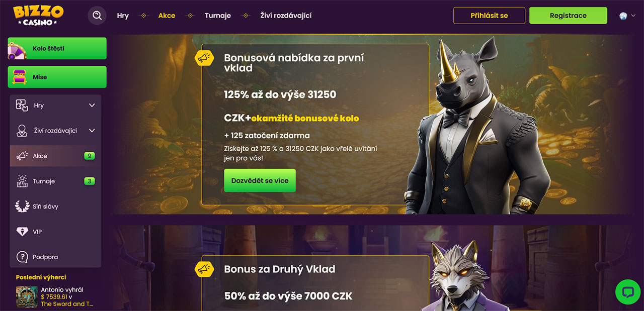Screen dimensions: 644x311
Task: Click The Sword and the Grail winner thumbnail
Action: tap(27, 296)
